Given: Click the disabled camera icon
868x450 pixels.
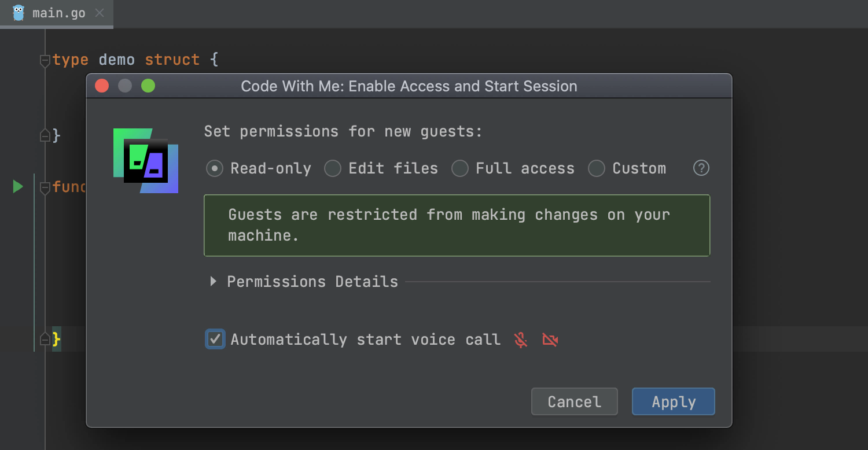Looking at the screenshot, I should tap(550, 340).
